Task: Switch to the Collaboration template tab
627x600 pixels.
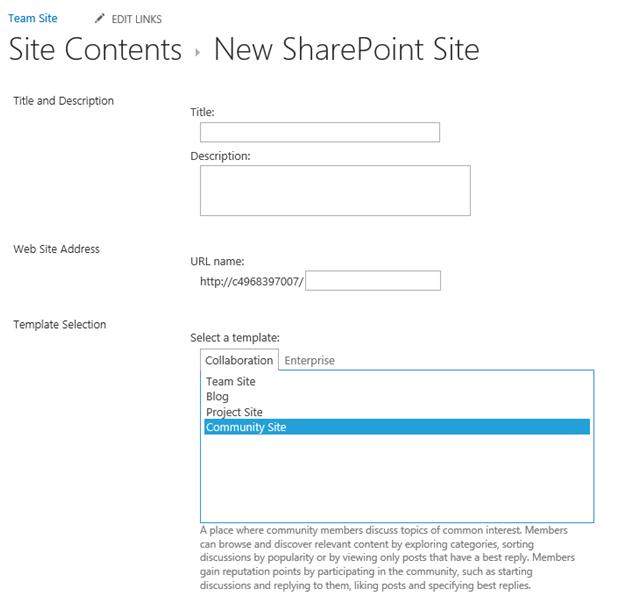Action: (239, 360)
